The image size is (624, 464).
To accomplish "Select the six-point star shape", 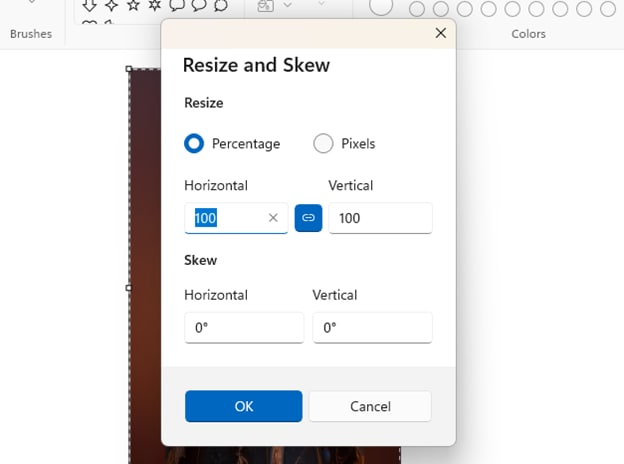I will 154,5.
